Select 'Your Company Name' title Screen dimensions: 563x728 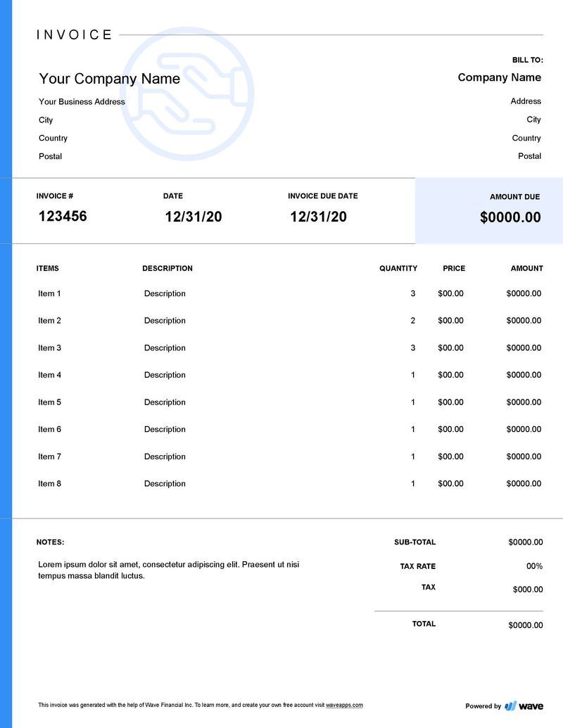pos(110,79)
